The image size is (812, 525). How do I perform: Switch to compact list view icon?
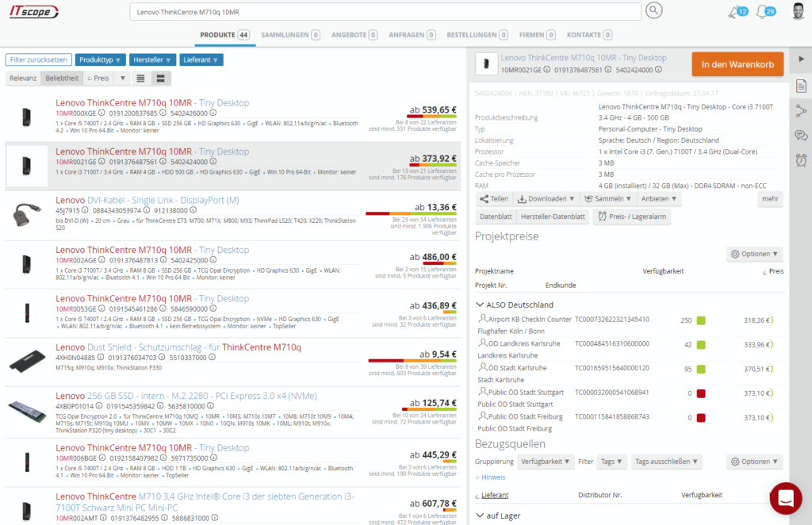point(140,79)
